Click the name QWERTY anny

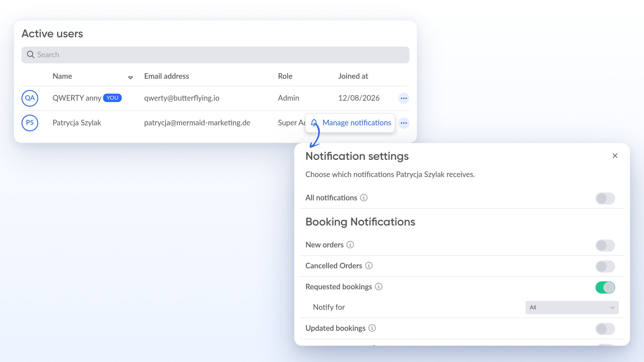(77, 98)
